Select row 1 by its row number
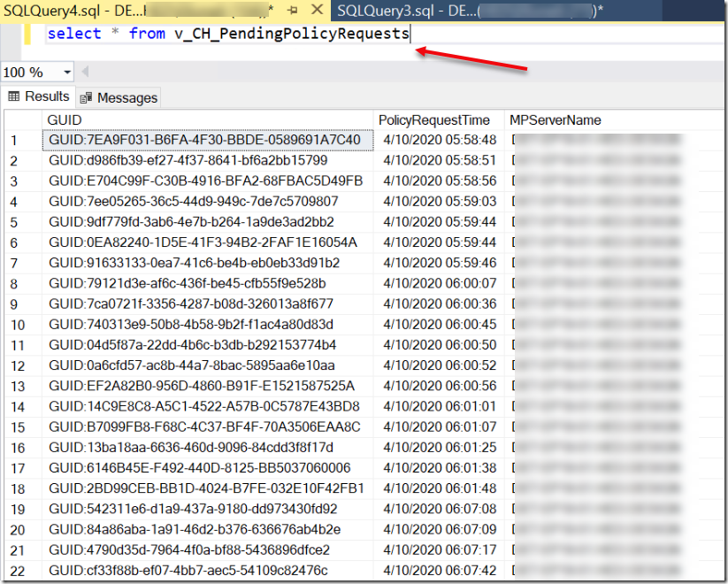This screenshot has height=584, width=728. (x=14, y=140)
